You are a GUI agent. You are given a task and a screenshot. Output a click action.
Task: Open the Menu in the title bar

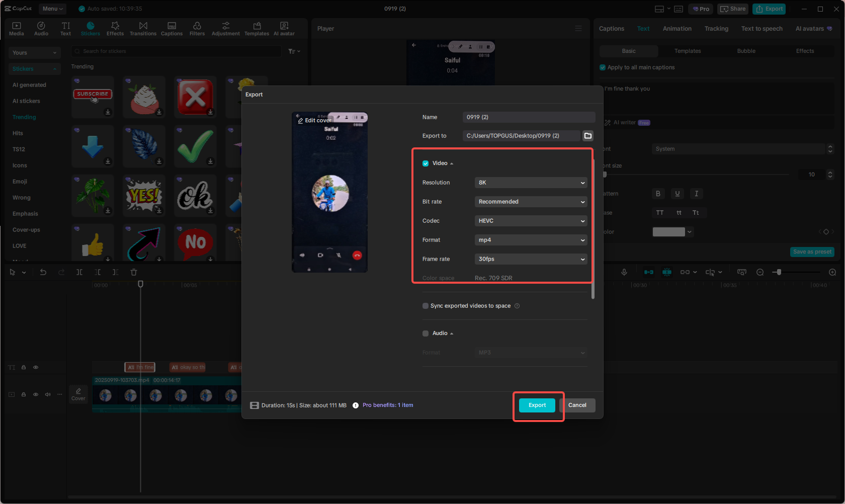pos(52,9)
